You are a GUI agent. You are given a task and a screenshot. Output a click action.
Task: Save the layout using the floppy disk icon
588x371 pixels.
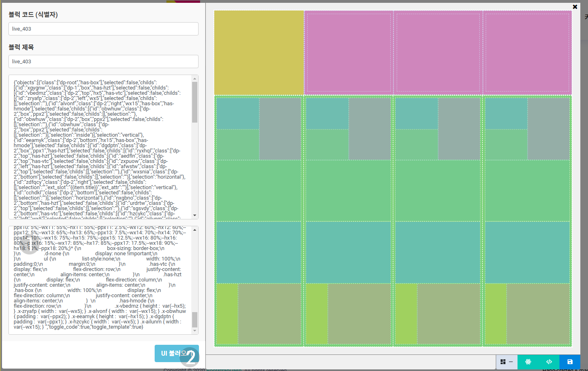[570, 362]
